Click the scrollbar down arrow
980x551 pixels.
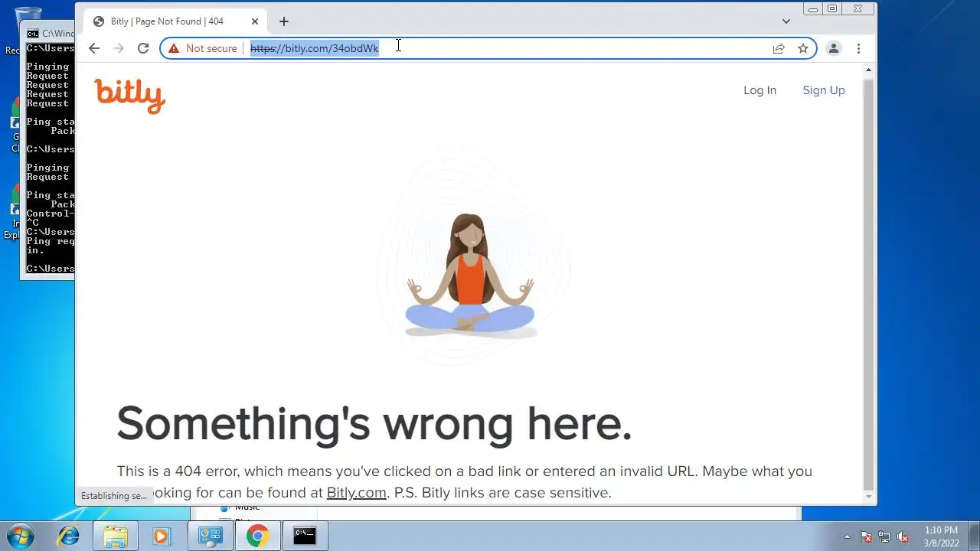(867, 497)
